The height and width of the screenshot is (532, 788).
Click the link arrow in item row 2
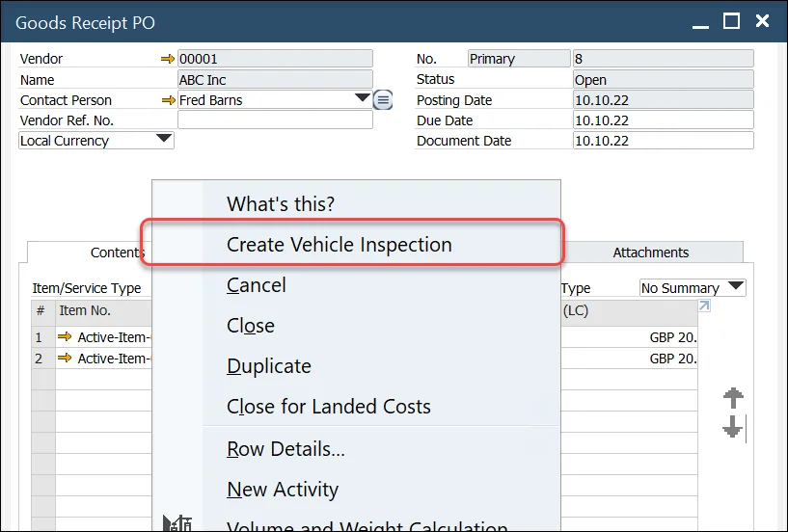pos(65,359)
